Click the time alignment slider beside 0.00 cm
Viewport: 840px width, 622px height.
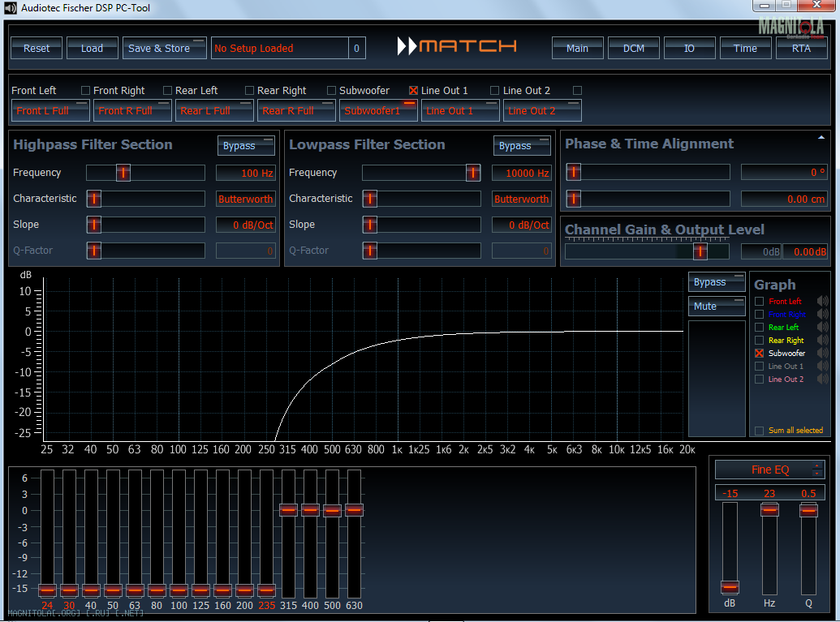click(573, 199)
